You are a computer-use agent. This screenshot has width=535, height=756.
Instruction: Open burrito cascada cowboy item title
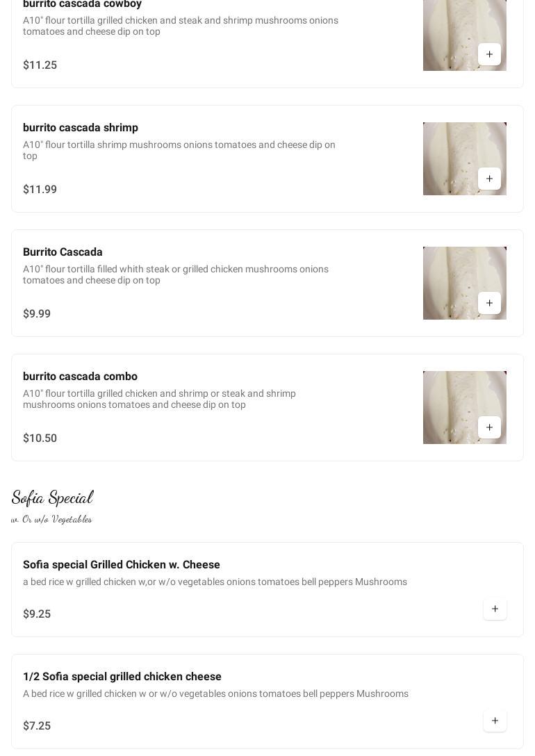coord(82,4)
